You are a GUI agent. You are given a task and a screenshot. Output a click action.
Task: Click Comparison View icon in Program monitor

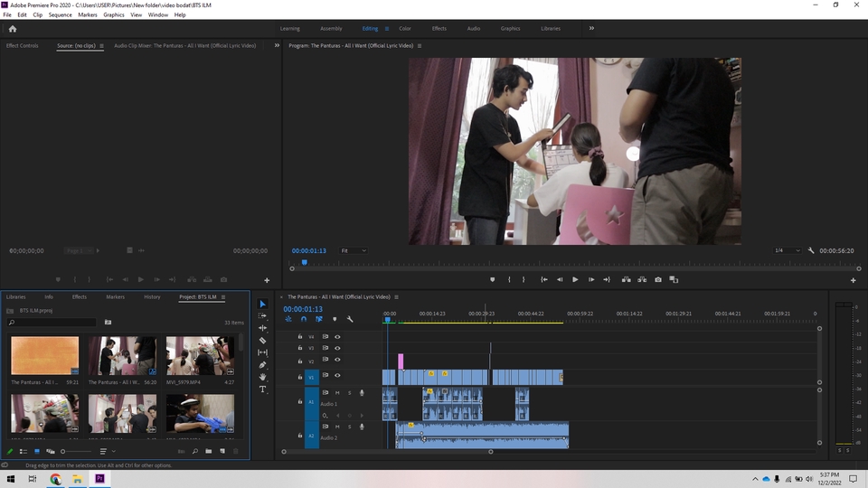pos(674,280)
